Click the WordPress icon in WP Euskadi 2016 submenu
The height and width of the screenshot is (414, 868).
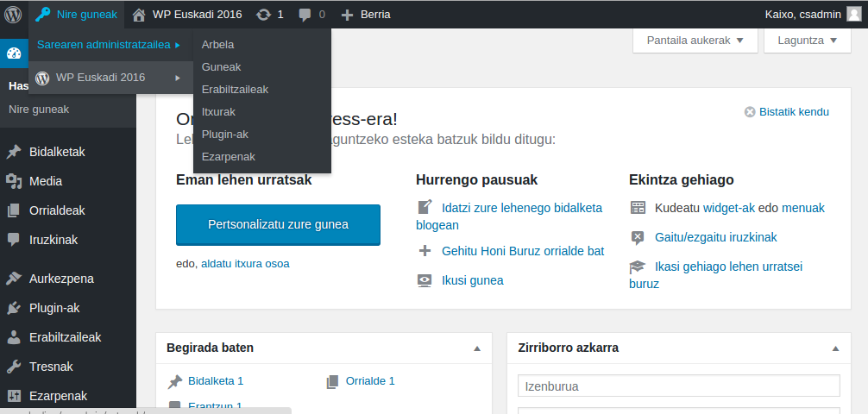pyautogui.click(x=42, y=78)
